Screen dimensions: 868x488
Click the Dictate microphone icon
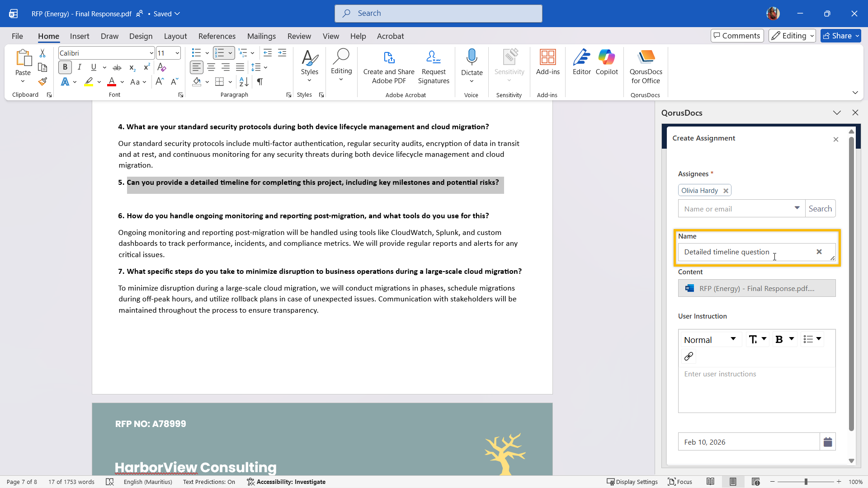click(x=472, y=58)
